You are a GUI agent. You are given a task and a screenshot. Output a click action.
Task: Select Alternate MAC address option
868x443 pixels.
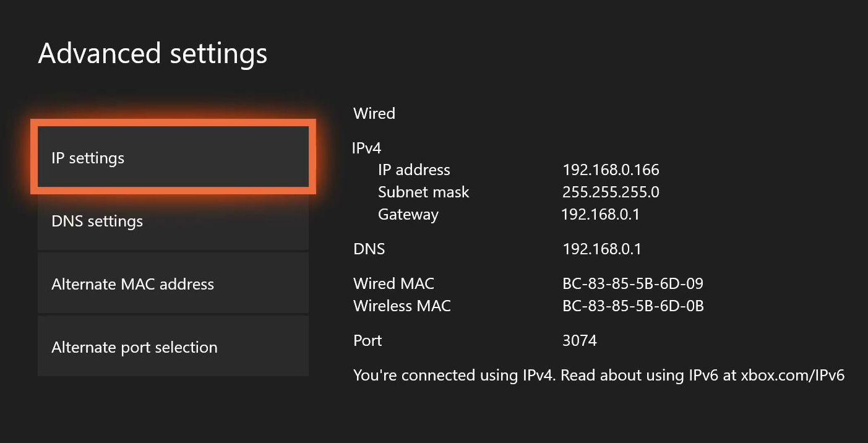(x=173, y=284)
